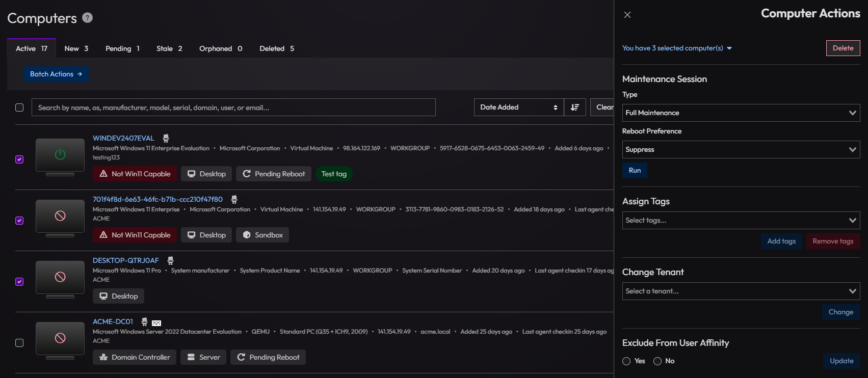Click the envelope icon beside ACME-DC01

156,322
